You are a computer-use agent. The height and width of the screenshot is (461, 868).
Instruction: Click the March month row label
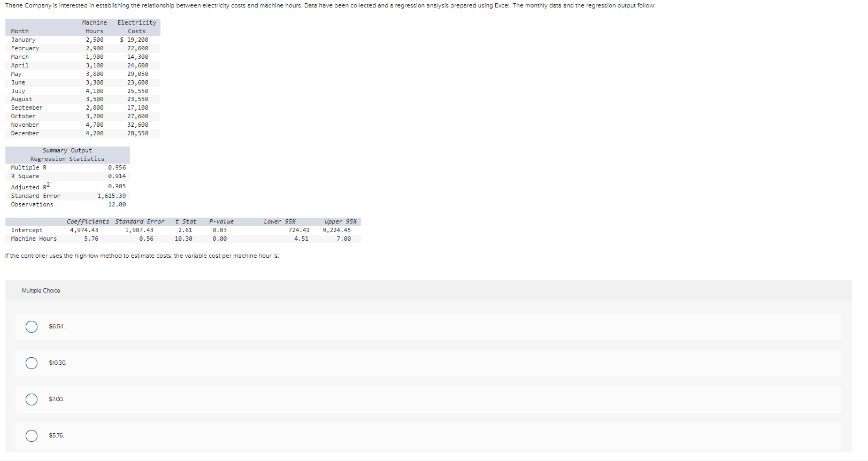coord(20,57)
